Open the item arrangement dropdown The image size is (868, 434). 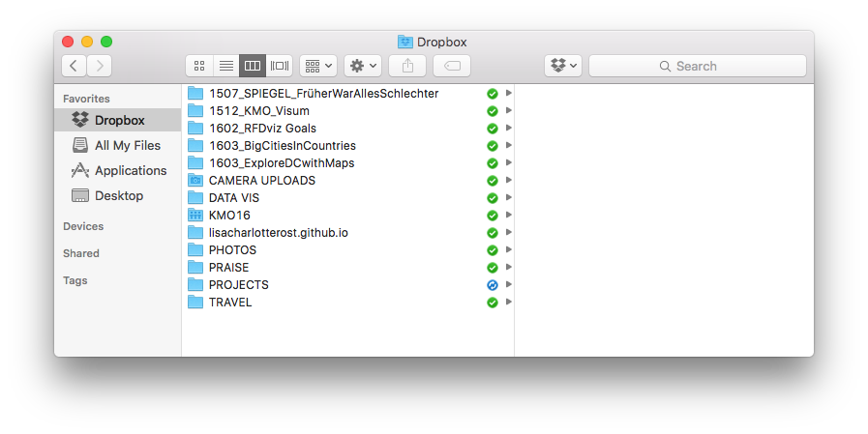[x=318, y=66]
